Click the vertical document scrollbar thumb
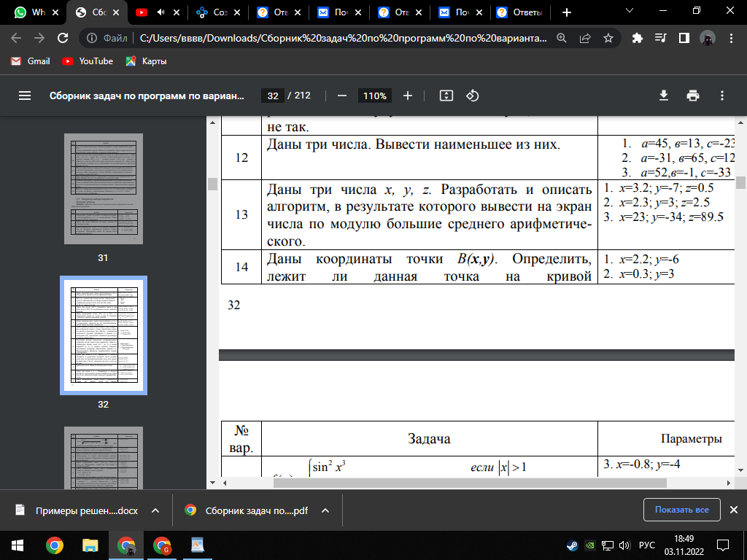Image resolution: width=747 pixels, height=560 pixels. 740,183
